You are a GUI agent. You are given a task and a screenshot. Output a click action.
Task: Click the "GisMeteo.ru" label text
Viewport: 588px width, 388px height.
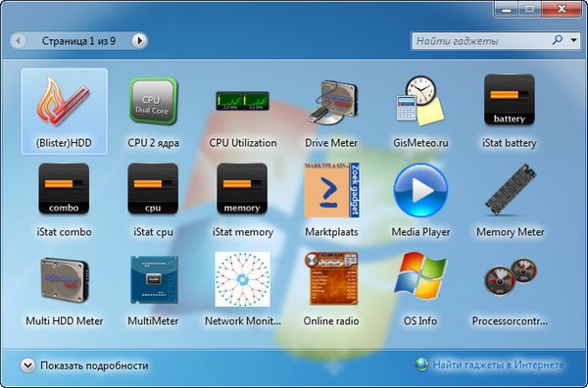[x=420, y=143]
